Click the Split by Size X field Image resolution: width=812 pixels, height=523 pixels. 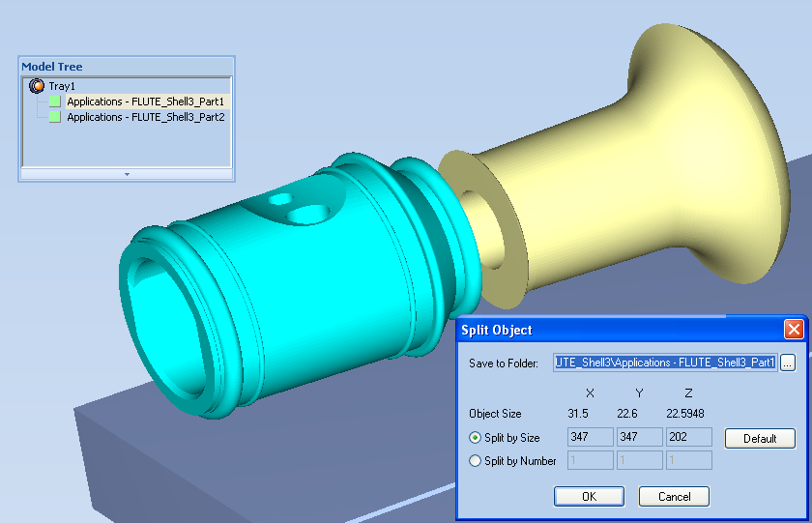click(590, 438)
